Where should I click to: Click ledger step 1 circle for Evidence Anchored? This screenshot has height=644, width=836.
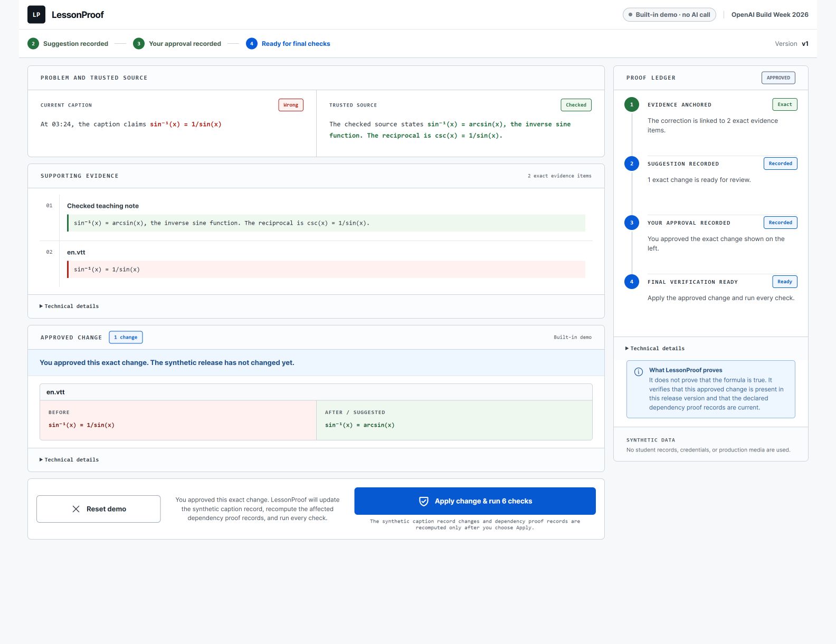point(632,104)
